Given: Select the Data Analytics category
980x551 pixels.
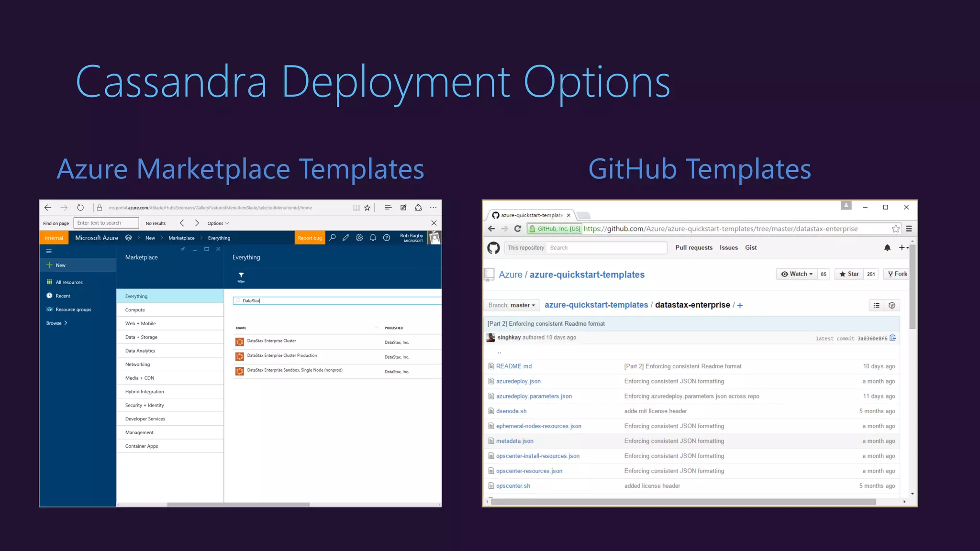Looking at the screenshot, I should [x=170, y=351].
